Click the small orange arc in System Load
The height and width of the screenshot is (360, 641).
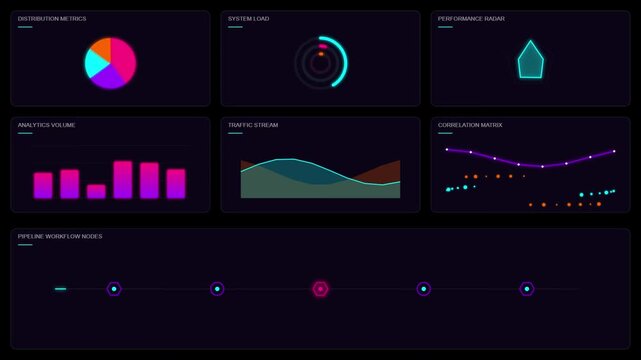(x=321, y=54)
